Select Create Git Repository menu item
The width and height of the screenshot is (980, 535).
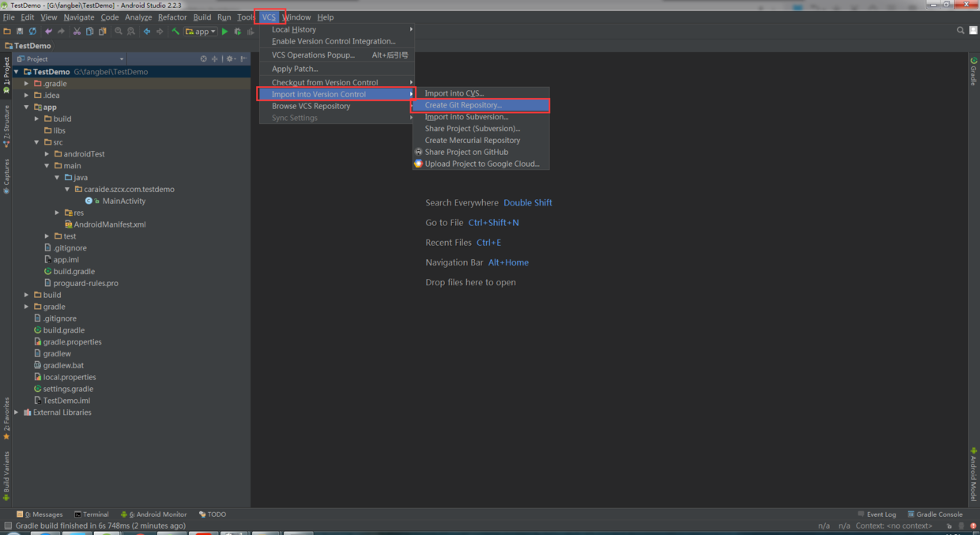(x=481, y=105)
